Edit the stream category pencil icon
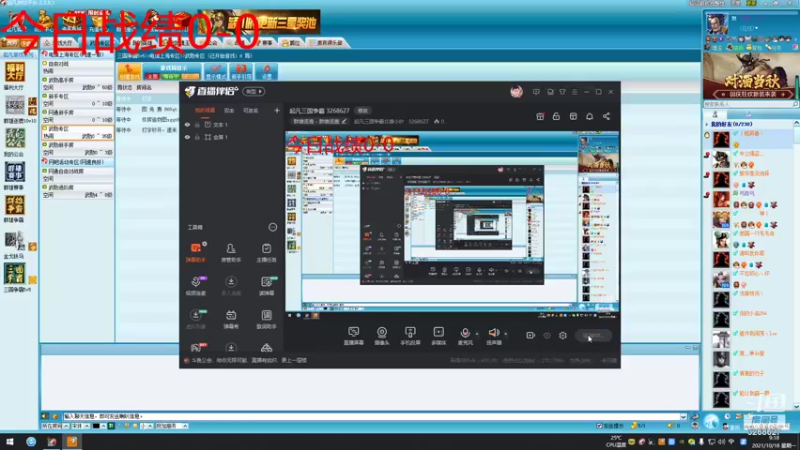This screenshot has height=450, width=800. pyautogui.click(x=344, y=121)
